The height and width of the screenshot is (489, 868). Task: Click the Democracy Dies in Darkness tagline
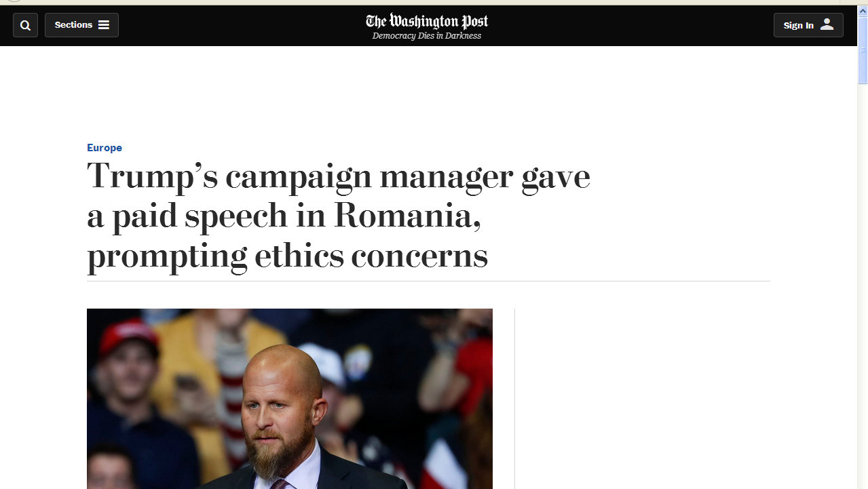[427, 36]
